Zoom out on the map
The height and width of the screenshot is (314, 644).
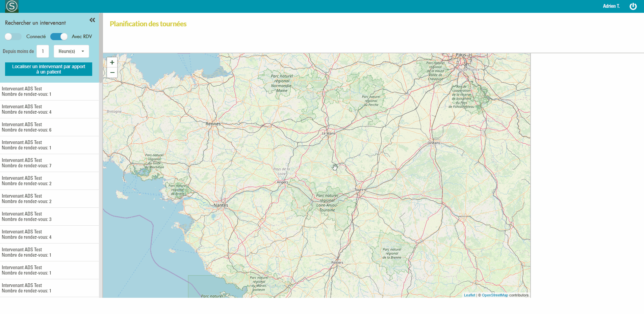pyautogui.click(x=112, y=73)
